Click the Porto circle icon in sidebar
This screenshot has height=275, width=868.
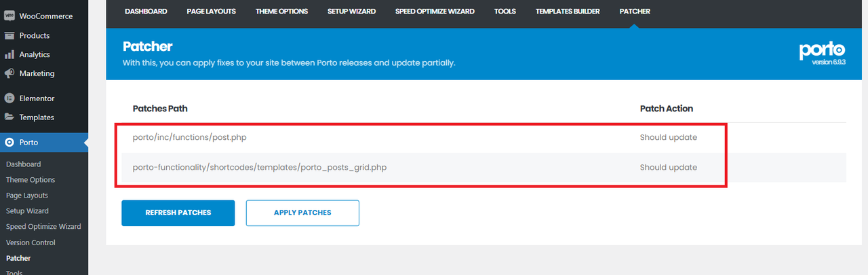(9, 143)
